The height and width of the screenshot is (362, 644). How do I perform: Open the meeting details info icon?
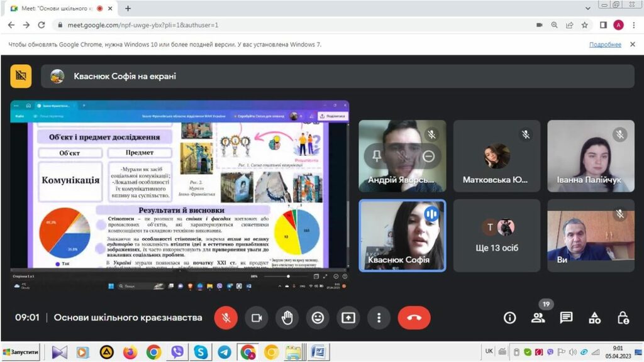point(509,318)
